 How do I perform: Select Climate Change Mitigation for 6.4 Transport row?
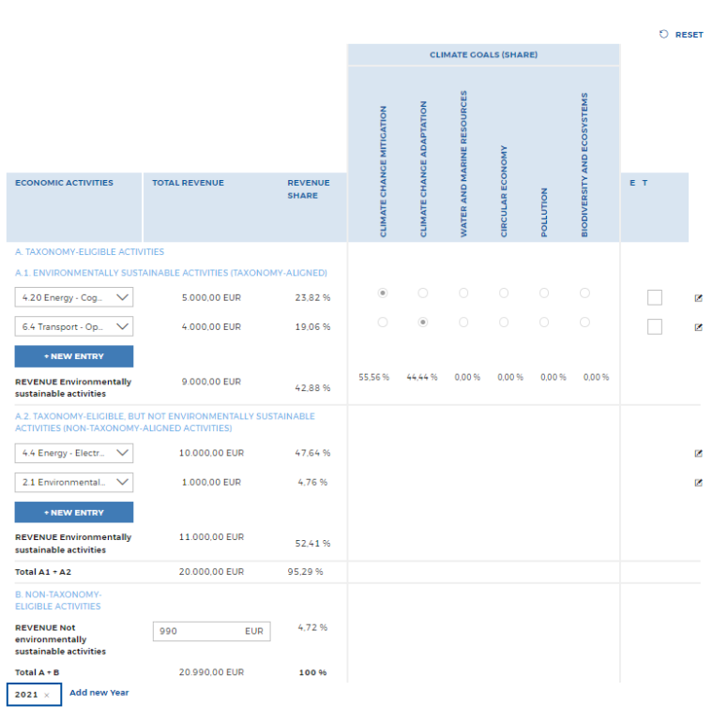coord(383,322)
